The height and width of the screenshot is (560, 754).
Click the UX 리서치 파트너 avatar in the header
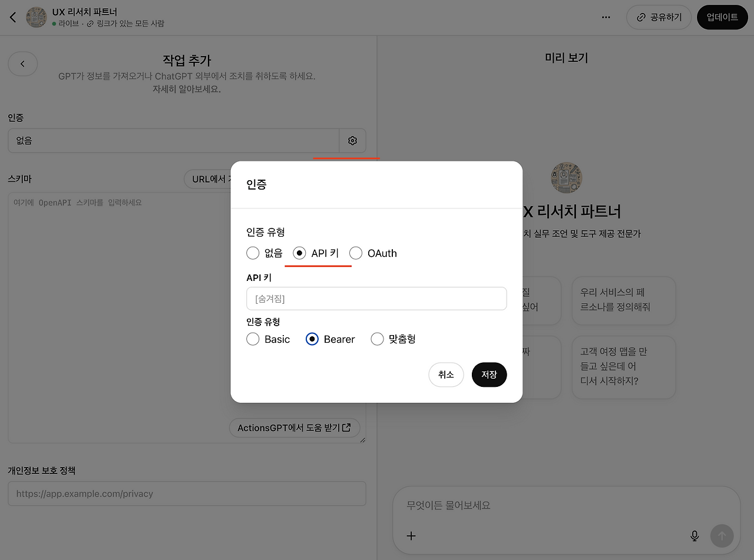point(36,17)
